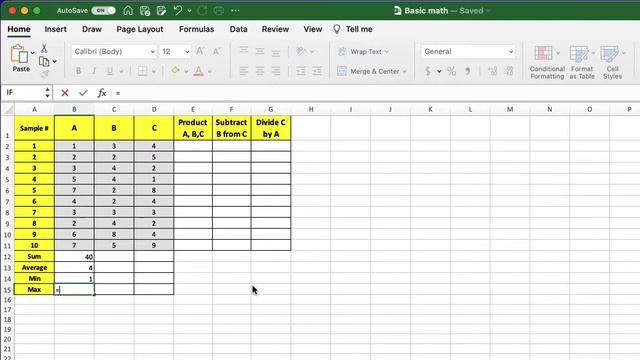Screen dimensions: 640x360
Task: Click the Copy icon
Action: 44,61
